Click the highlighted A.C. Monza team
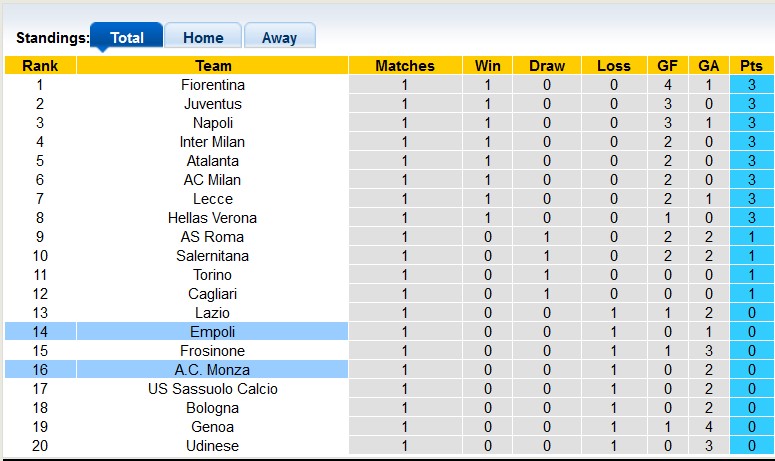 (213, 370)
